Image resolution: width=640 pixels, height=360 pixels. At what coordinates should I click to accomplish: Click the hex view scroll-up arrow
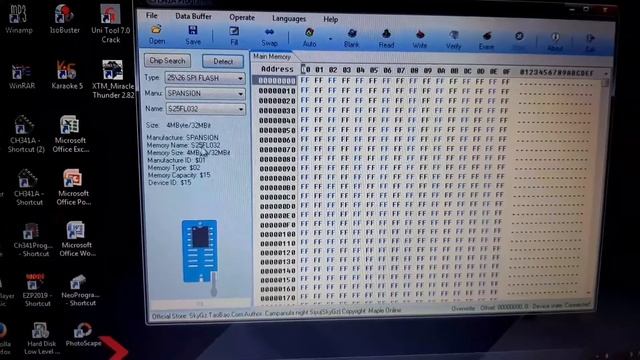point(606,73)
